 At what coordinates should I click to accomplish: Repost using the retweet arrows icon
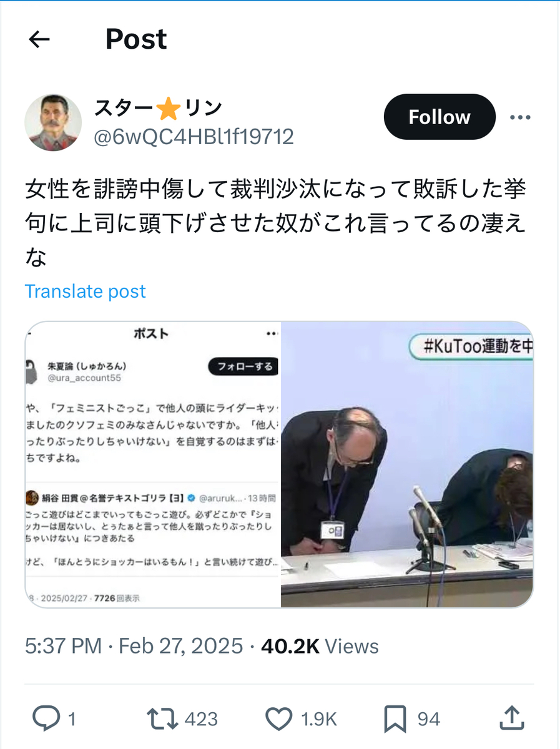160,719
